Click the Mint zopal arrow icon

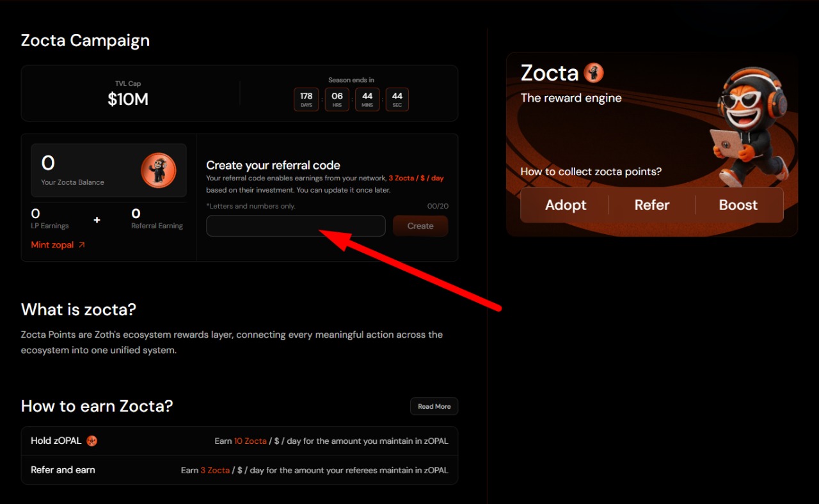81,245
